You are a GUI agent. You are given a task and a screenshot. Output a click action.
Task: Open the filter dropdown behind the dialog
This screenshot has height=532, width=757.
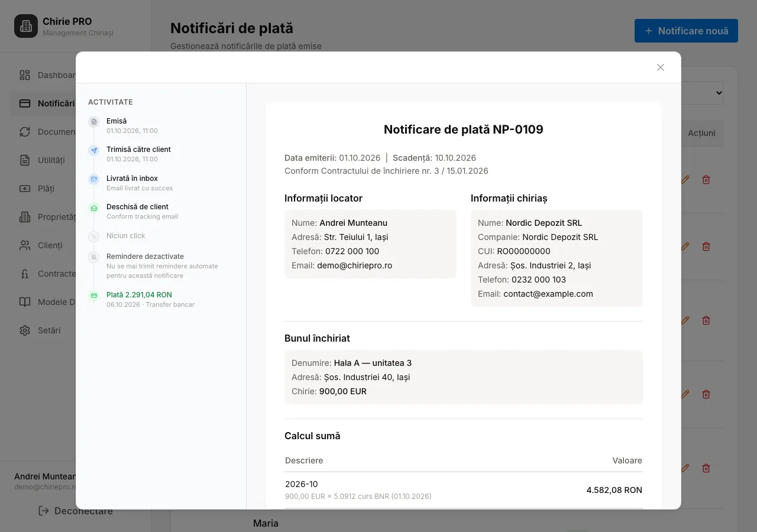point(702,93)
